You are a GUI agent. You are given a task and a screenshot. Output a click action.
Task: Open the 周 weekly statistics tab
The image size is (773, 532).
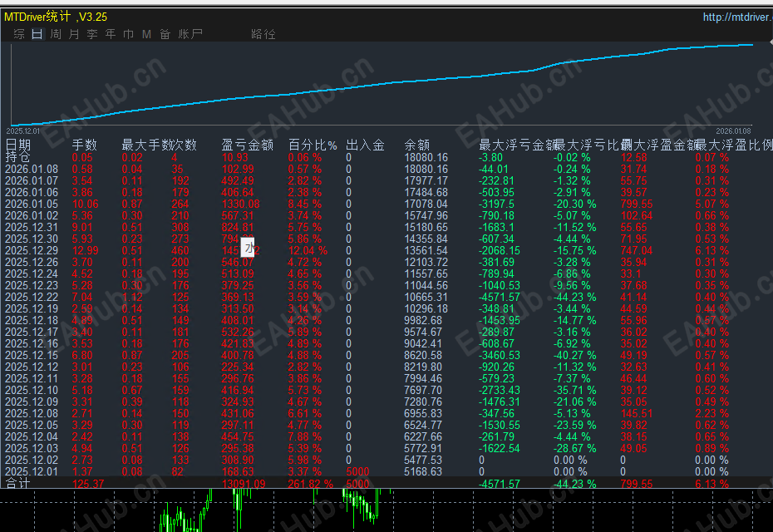tap(56, 34)
